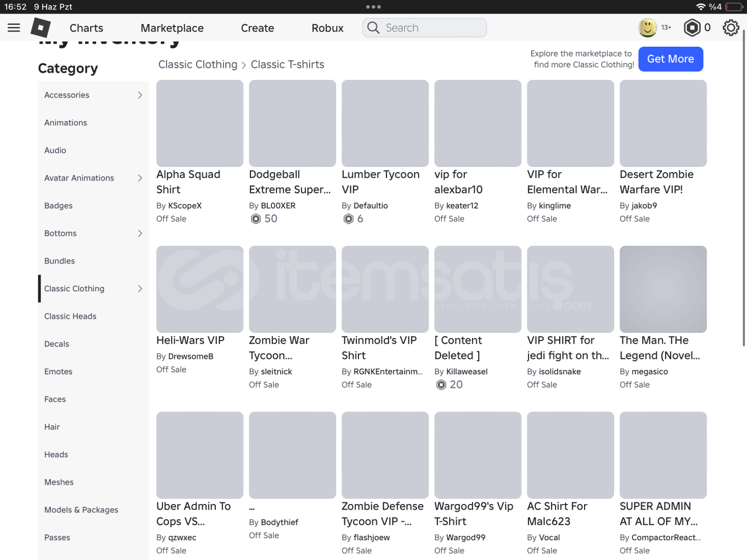This screenshot has width=747, height=560.
Task: Open the Marketplace tab
Action: pos(172,28)
